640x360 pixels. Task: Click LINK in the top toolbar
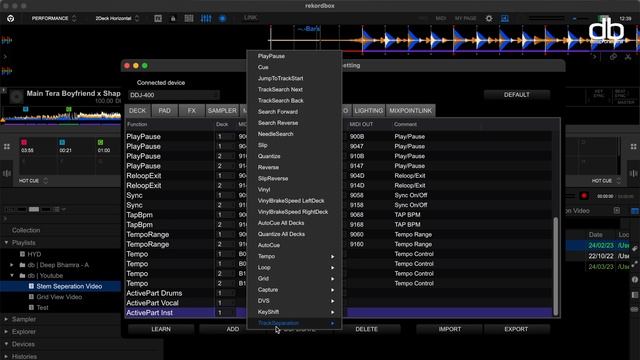(x=250, y=18)
